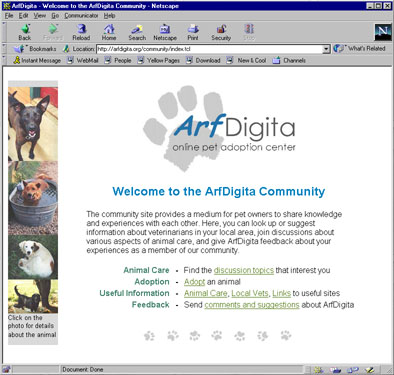Screen dimensions: 394x375
Task: Open the Bookmarks dropdown menu
Action: [x=35, y=49]
